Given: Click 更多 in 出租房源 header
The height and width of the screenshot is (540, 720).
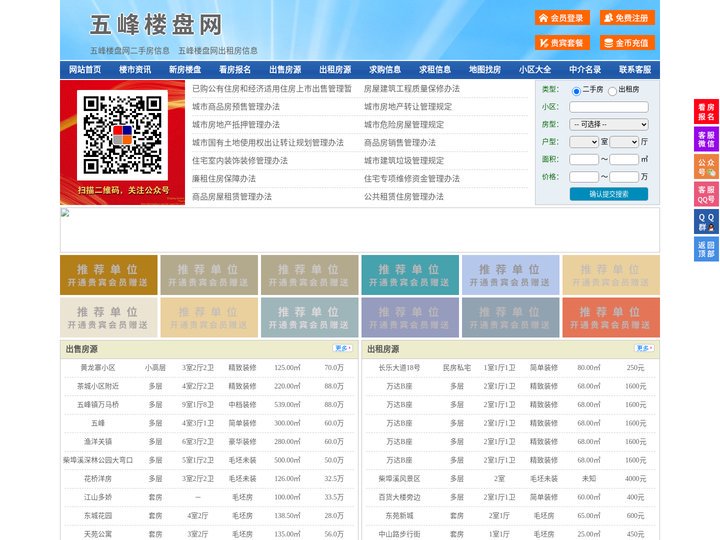Looking at the screenshot, I should pyautogui.click(x=644, y=349).
